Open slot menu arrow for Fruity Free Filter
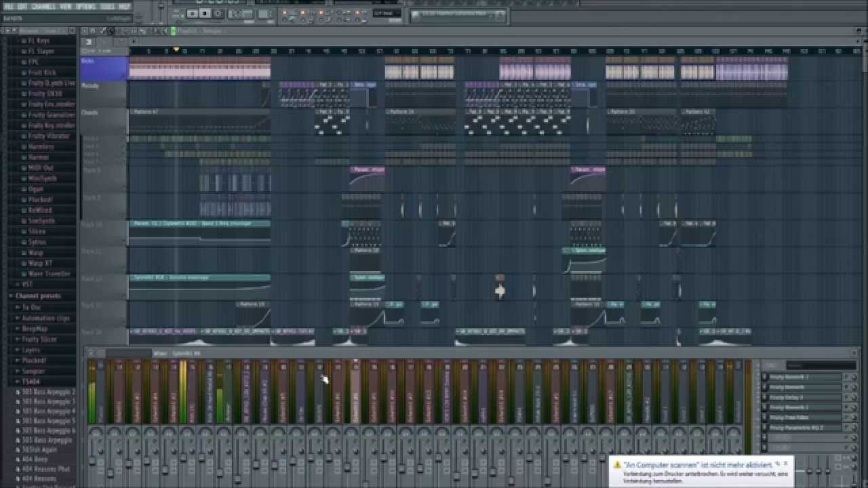Image resolution: width=868 pixels, height=488 pixels. coord(764,418)
